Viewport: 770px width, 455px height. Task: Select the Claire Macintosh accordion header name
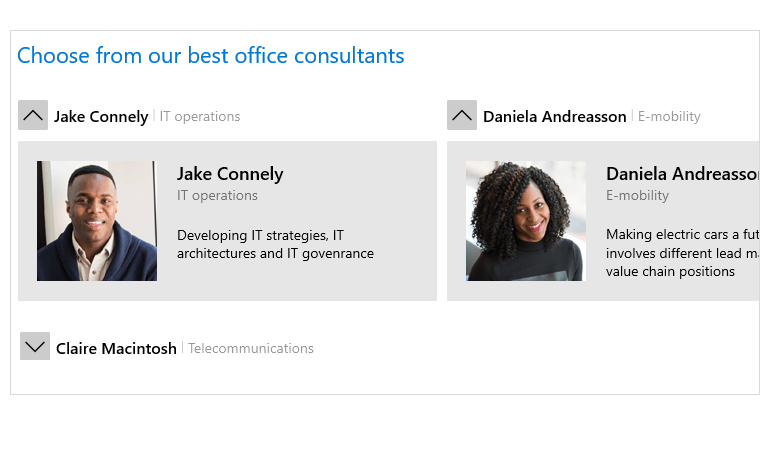(116, 348)
